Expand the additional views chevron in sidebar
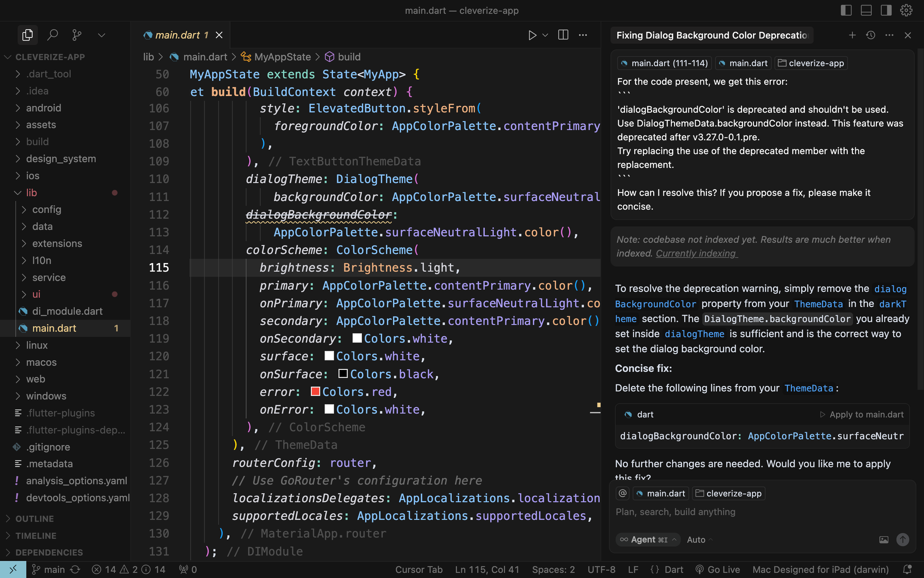This screenshot has height=578, width=924. 102,35
